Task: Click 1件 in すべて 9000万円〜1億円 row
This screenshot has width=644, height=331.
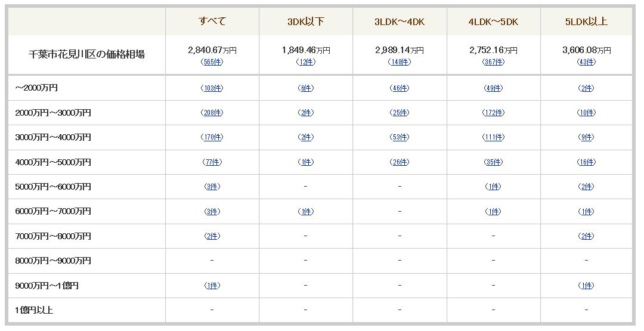Action: [x=212, y=286]
